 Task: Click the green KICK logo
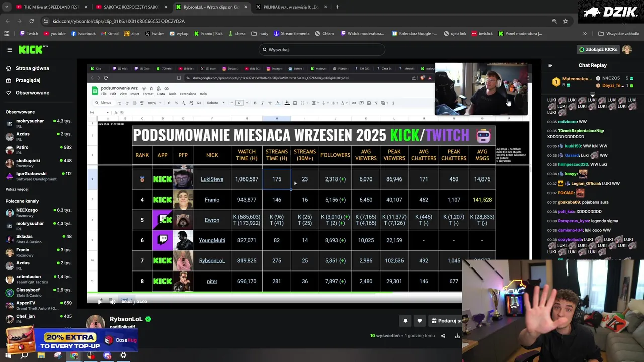click(31, 49)
